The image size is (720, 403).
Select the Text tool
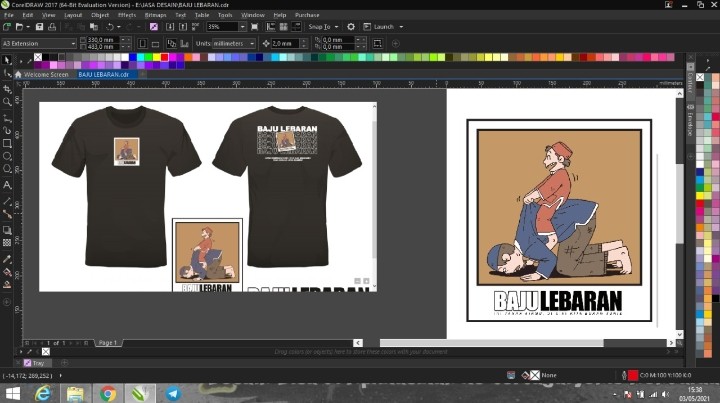[x=7, y=185]
